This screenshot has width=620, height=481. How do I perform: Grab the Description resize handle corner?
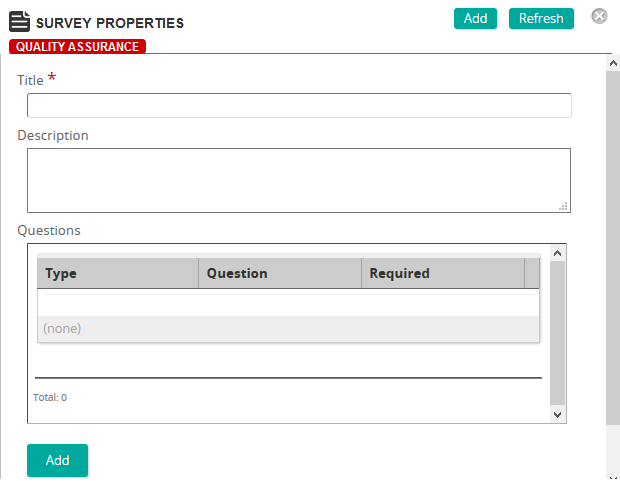click(x=563, y=206)
